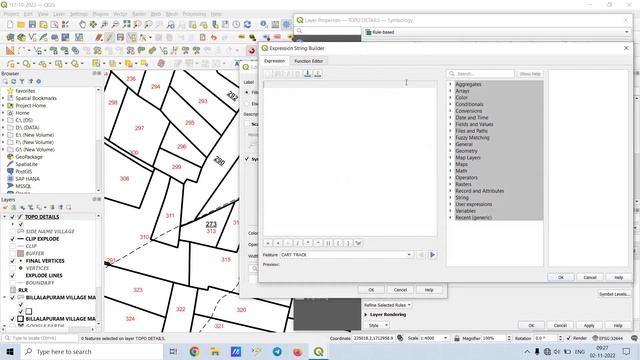This screenshot has width=640, height=360.
Task: Toggle the Render checkbox in status bar
Action: tap(569, 338)
